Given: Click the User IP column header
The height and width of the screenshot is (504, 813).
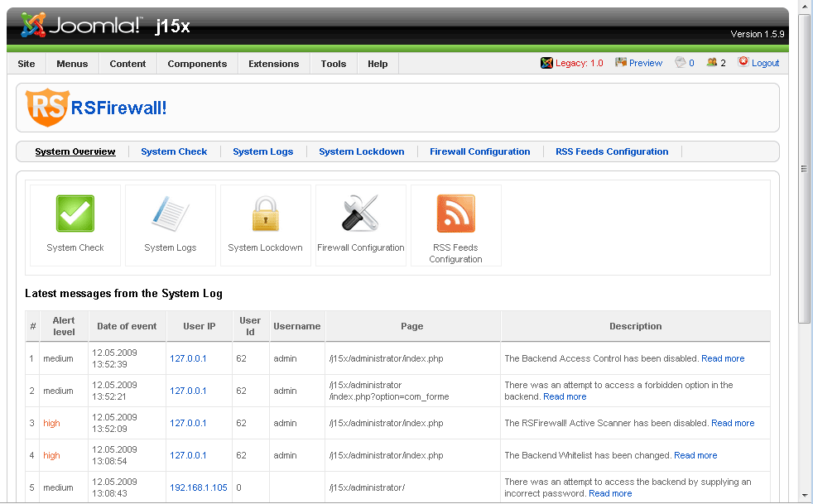Looking at the screenshot, I should pyautogui.click(x=199, y=326).
